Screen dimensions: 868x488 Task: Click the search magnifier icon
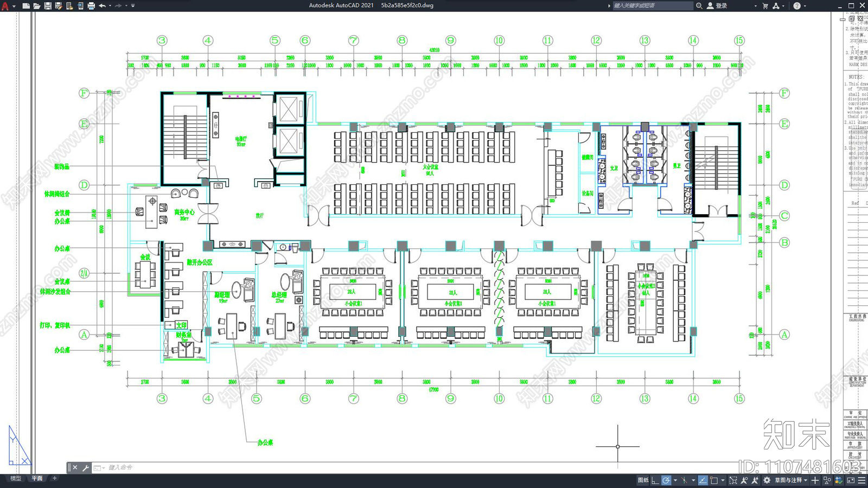pos(699,5)
